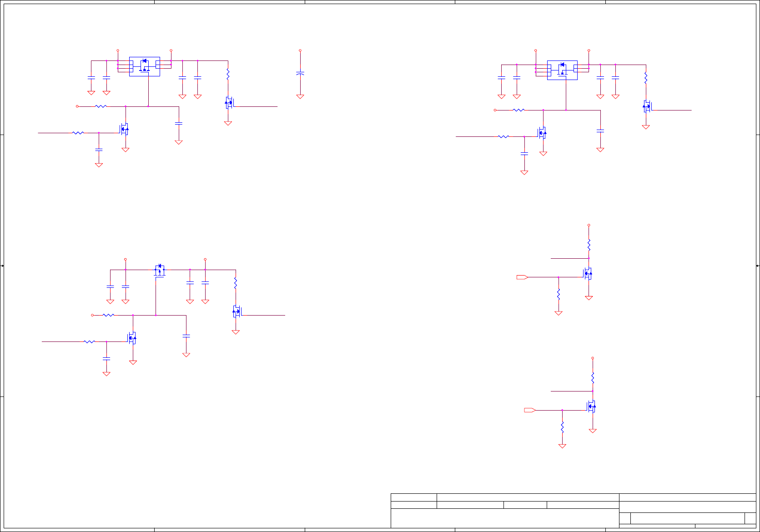Select boxed MOSFET package in top-right circuit
Viewport: 760px width, 532px height.
562,70
